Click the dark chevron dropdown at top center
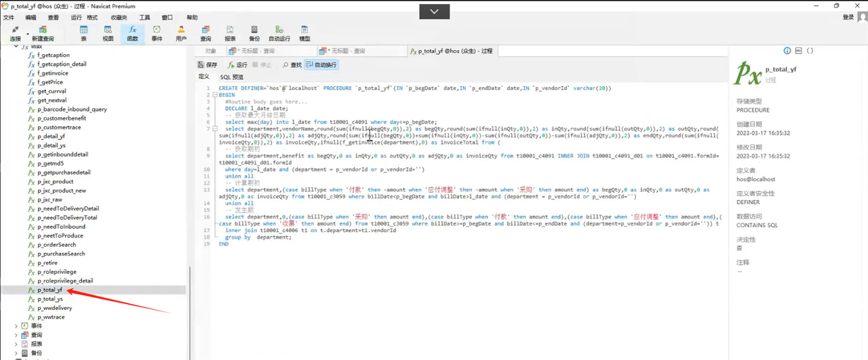The image size is (868, 360). (x=434, y=11)
